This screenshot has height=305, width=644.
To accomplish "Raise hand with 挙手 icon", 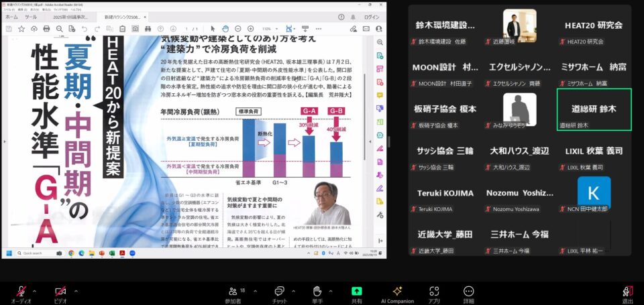I will point(317,292).
